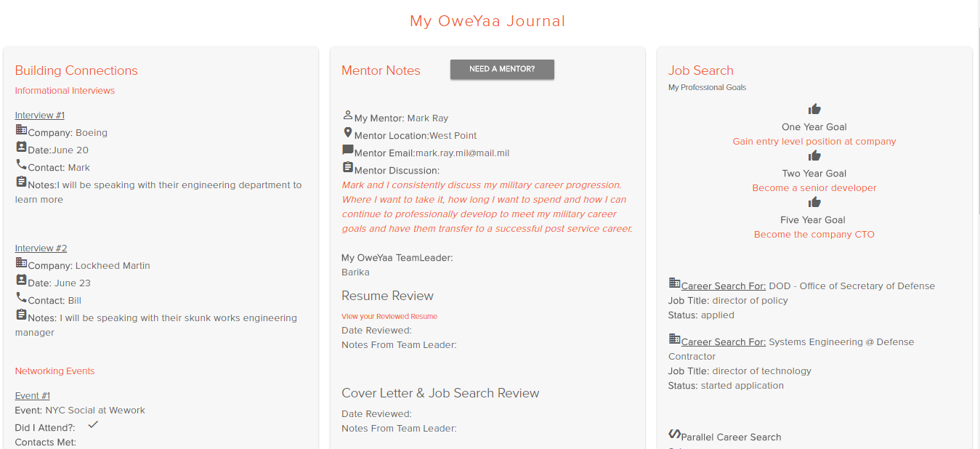Click the NEED A MENTOR? button

[501, 69]
